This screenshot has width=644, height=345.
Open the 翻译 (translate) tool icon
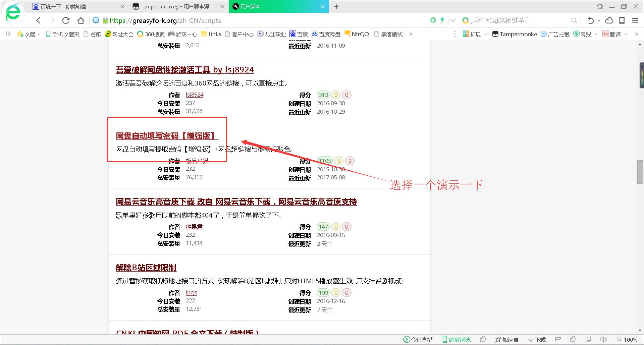606,34
